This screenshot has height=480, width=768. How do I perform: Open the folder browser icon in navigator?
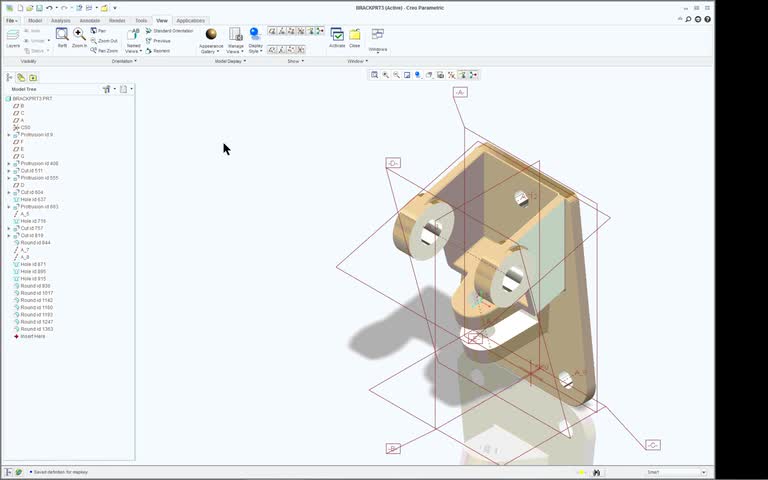point(33,77)
